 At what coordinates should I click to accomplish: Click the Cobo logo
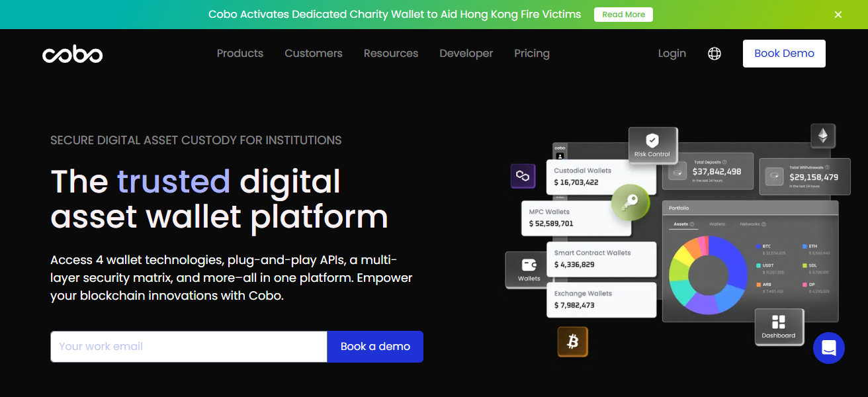click(x=72, y=54)
